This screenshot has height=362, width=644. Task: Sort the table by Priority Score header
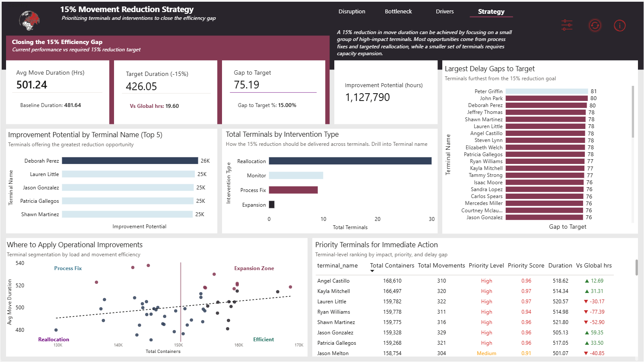click(x=526, y=265)
